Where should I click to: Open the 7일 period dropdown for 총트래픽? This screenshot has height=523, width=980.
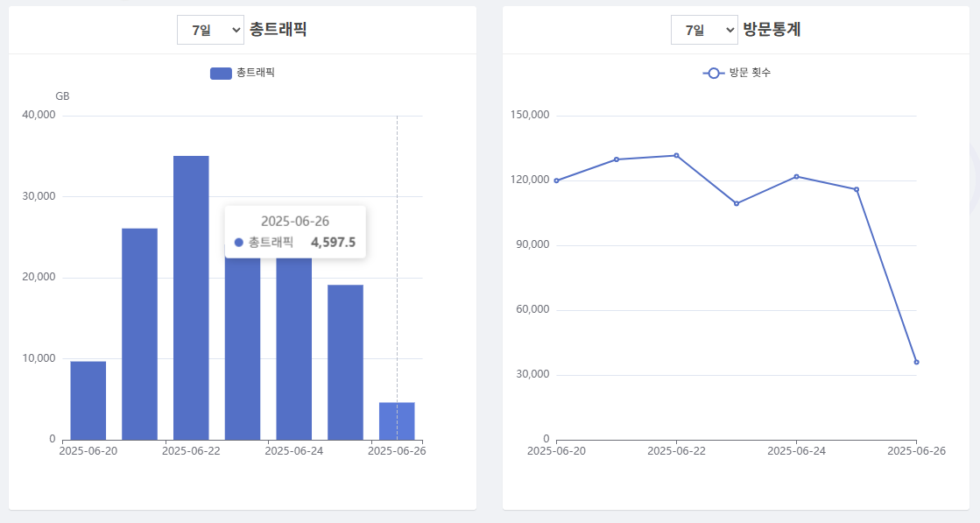click(x=210, y=30)
